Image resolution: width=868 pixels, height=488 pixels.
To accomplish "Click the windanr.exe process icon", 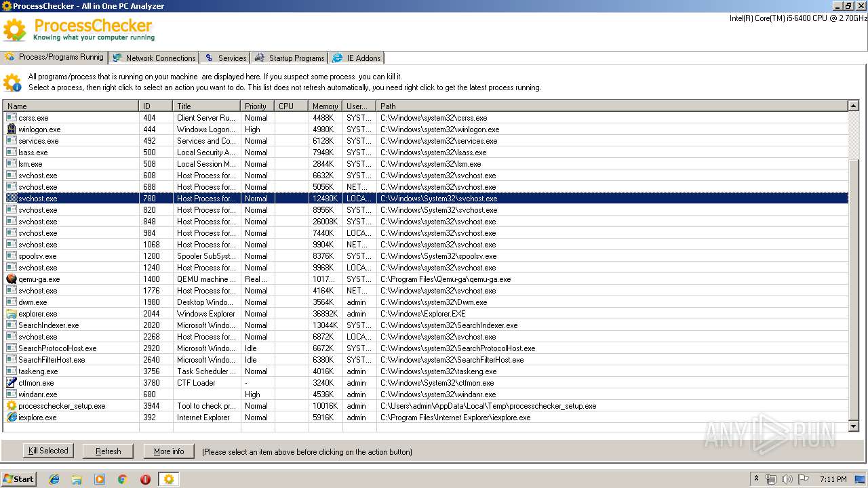I will click(12, 394).
